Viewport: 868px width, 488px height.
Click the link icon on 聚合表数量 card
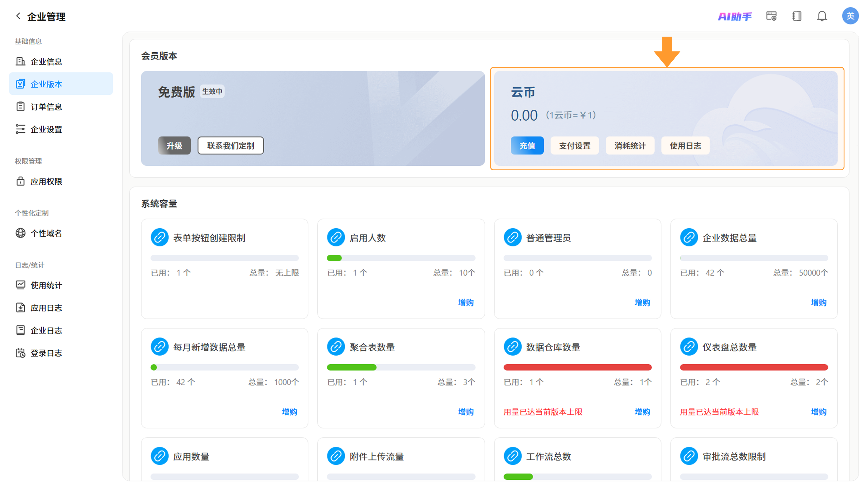pyautogui.click(x=336, y=347)
